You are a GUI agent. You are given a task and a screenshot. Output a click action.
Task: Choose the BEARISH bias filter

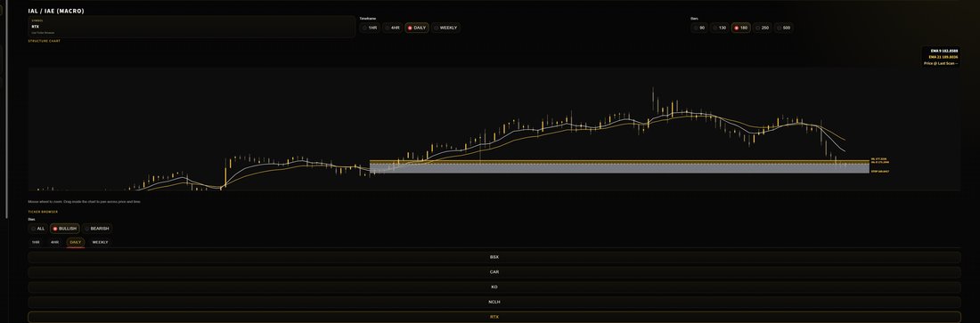(x=97, y=229)
